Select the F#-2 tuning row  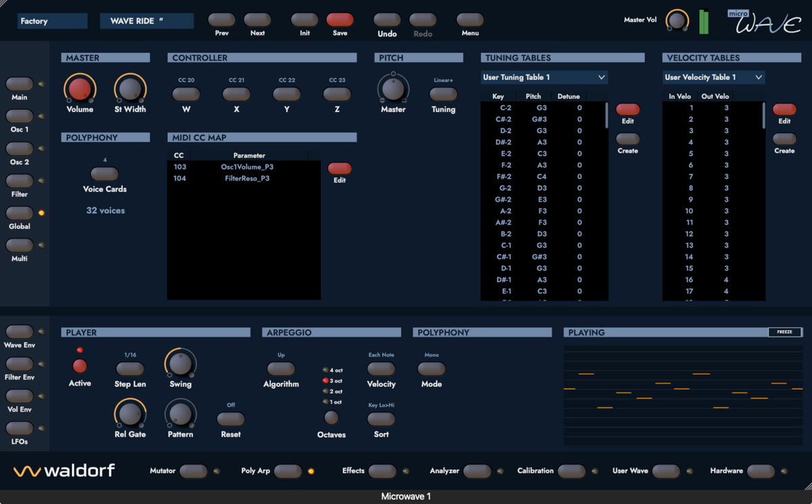[x=543, y=177]
